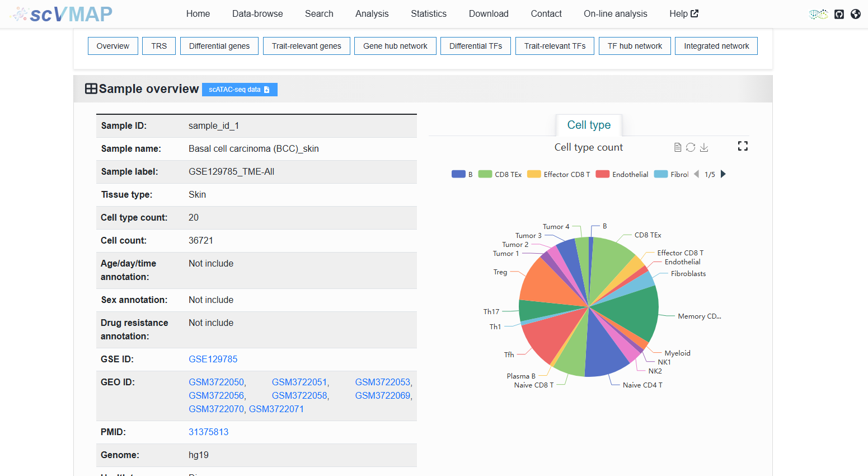Open the Help external link menu
Image resolution: width=868 pixels, height=476 pixels.
(683, 14)
